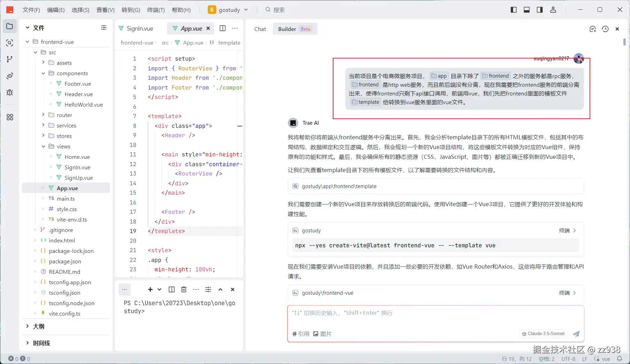Image resolution: width=630 pixels, height=364 pixels.
Task: Expand the 时间线 timeline section
Action: click(66, 343)
